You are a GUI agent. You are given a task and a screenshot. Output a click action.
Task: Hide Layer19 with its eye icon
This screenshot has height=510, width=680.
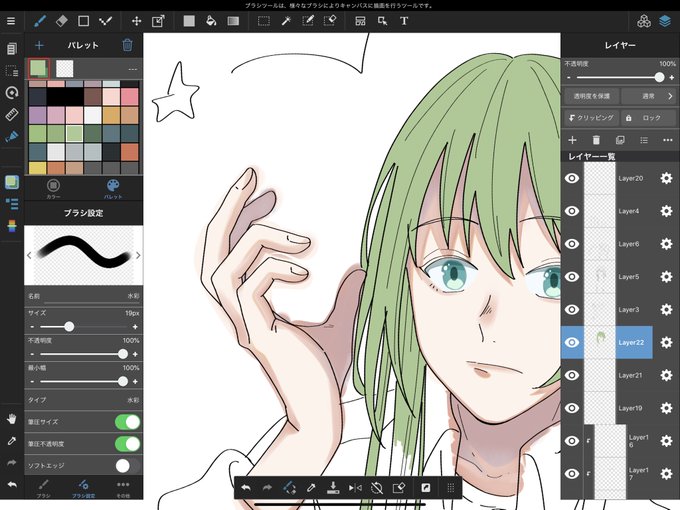click(x=572, y=408)
